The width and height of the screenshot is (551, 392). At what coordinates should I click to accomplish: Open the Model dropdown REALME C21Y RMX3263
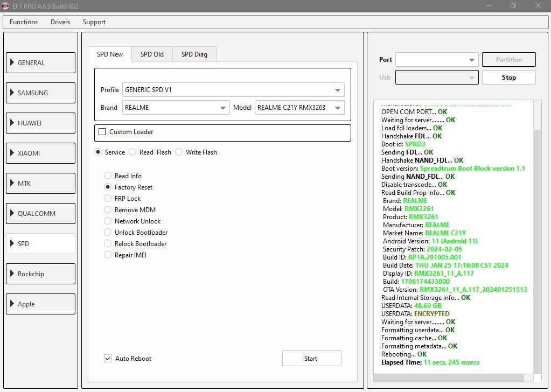pos(299,108)
